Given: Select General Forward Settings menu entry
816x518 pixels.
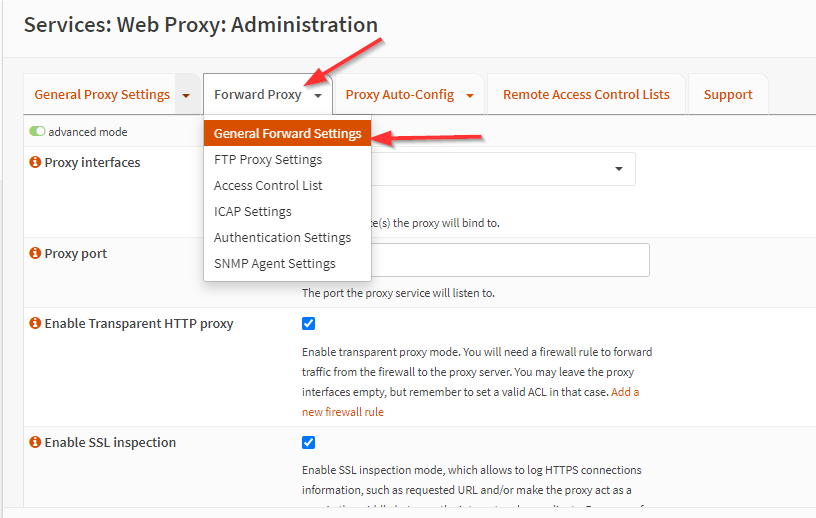Looking at the screenshot, I should [287, 133].
